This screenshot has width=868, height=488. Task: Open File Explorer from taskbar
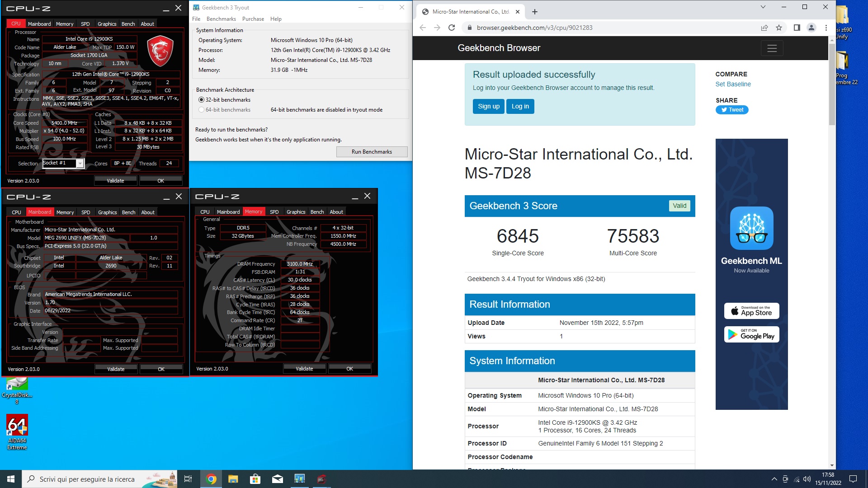pyautogui.click(x=233, y=479)
